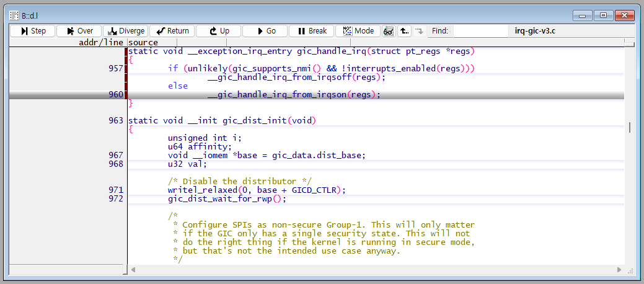Screen dimensions: 644x284
Task: Start execution with the Go button
Action: (x=265, y=31)
